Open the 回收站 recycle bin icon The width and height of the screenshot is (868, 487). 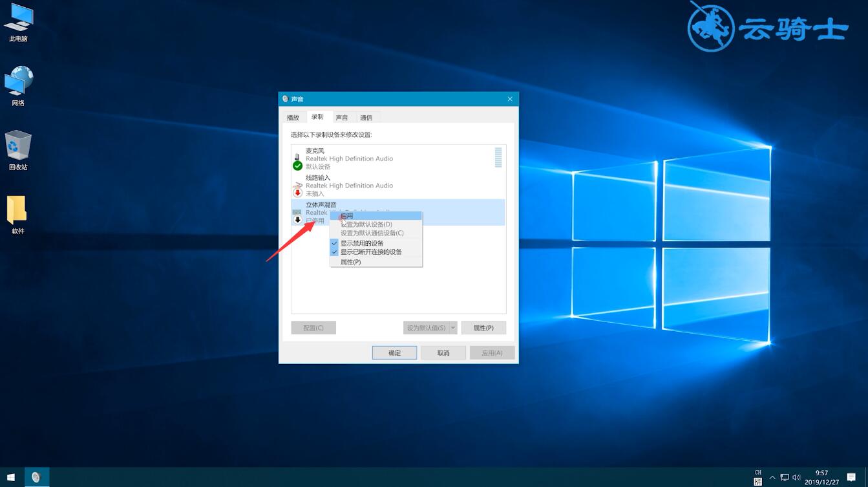pos(18,150)
